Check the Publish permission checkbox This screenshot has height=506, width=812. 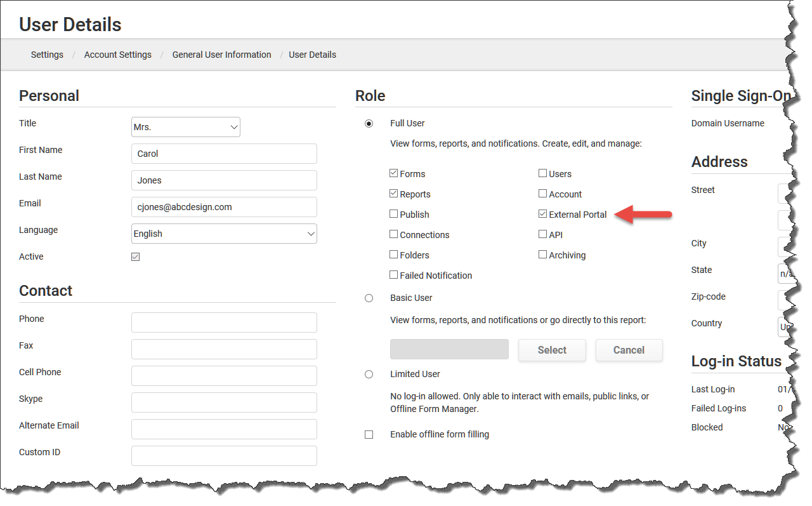[x=394, y=214]
